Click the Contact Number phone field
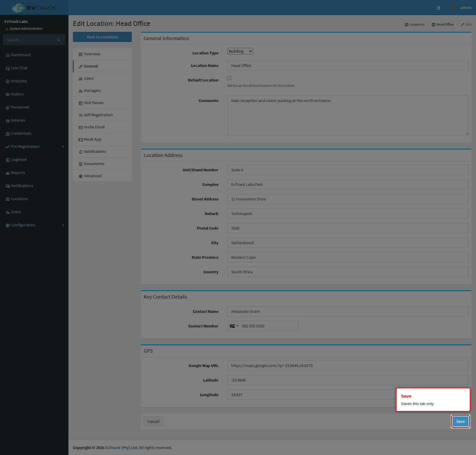 263,326
